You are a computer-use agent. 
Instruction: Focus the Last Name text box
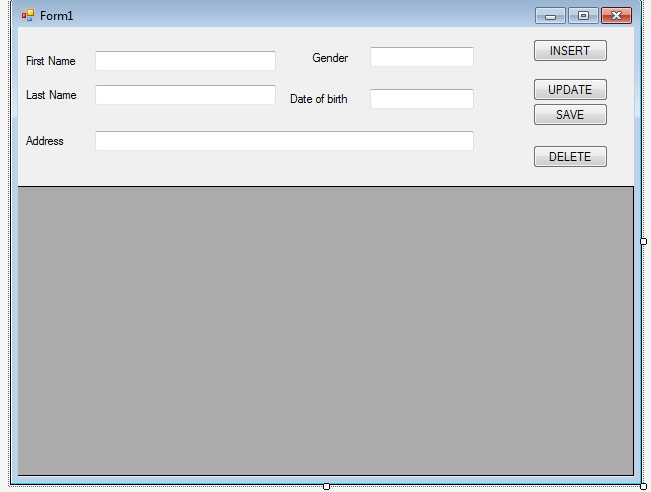click(185, 95)
